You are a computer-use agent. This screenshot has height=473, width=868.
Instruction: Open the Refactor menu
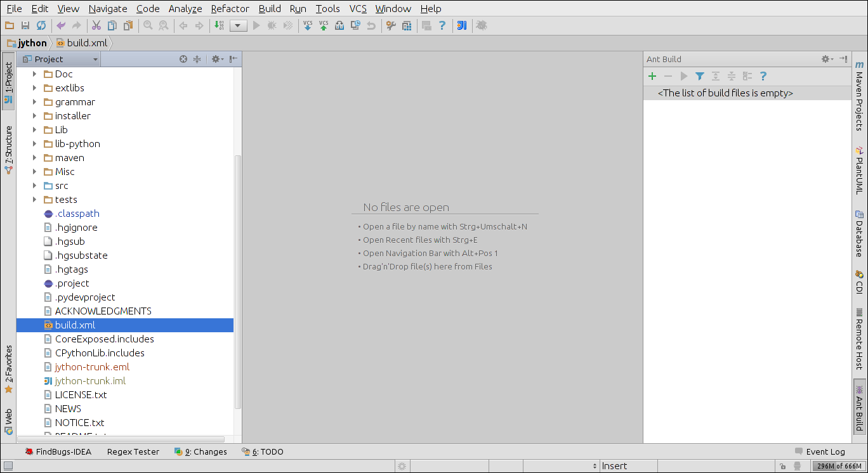coord(230,8)
